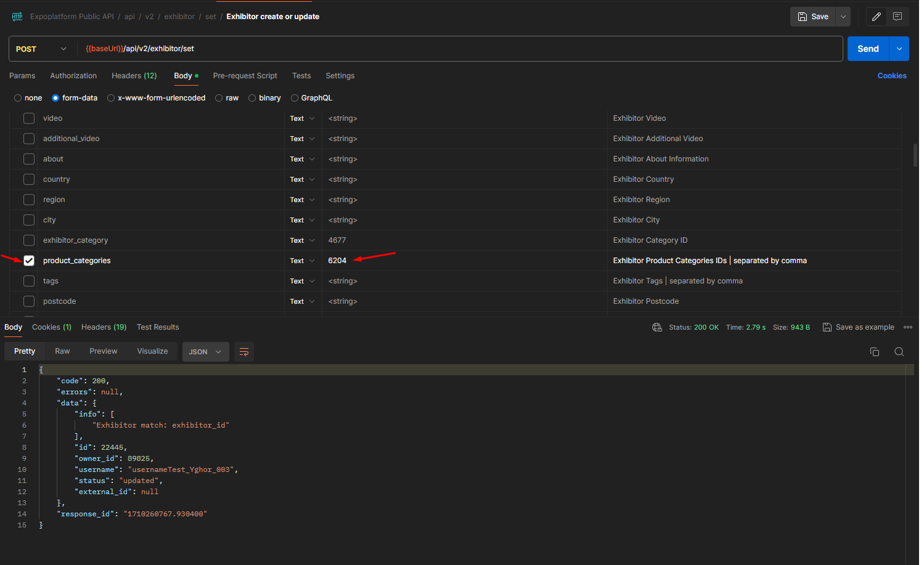Click the Save as example icon
Screen dimensions: 924x565
click(x=827, y=327)
